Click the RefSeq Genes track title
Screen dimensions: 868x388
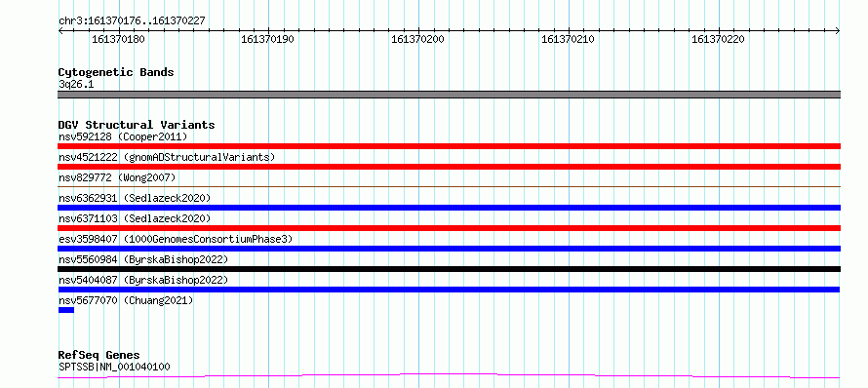99,355
